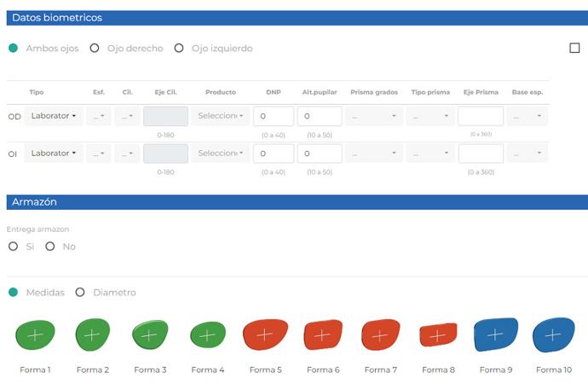Select the Ojo izquierdo radio option
This screenshot has width=588, height=389.
(x=179, y=49)
